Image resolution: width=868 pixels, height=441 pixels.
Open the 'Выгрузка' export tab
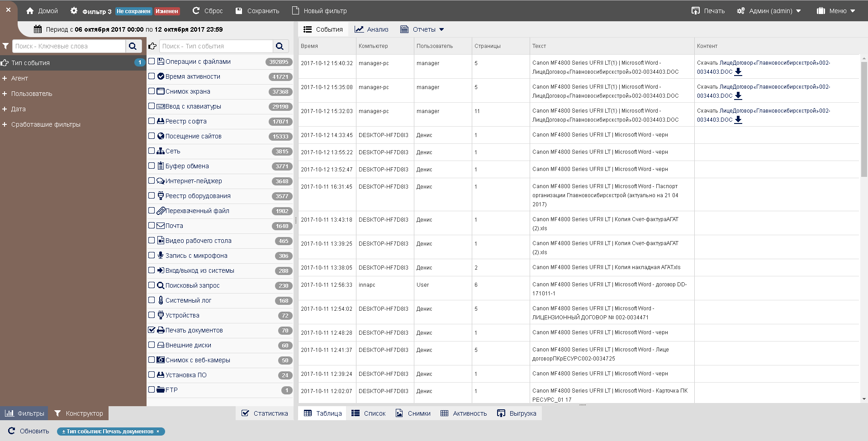click(x=517, y=413)
